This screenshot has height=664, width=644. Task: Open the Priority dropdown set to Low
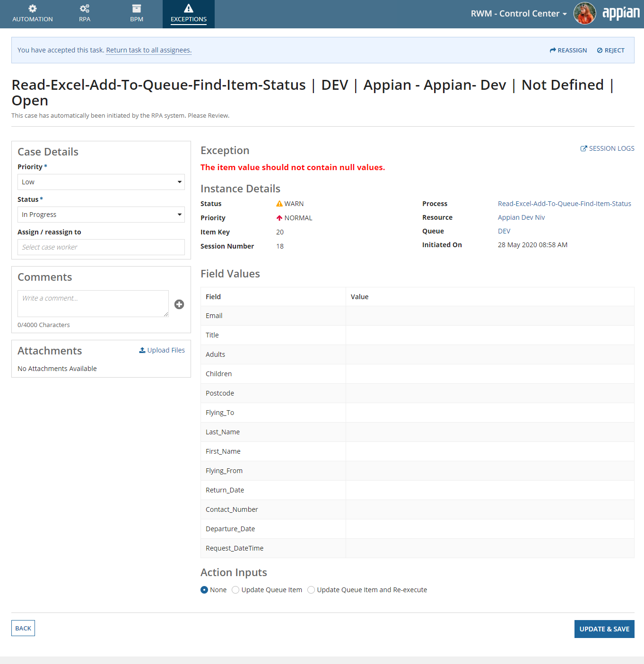(x=101, y=182)
